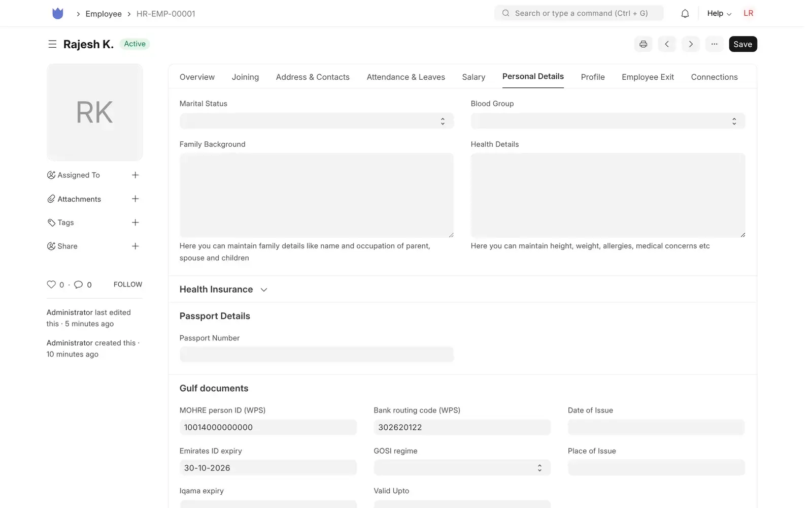Print this employee record
This screenshot has height=508, width=812.
point(643,44)
